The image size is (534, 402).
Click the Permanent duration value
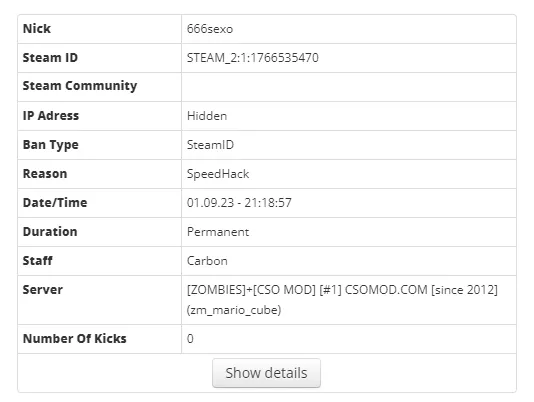pos(218,232)
